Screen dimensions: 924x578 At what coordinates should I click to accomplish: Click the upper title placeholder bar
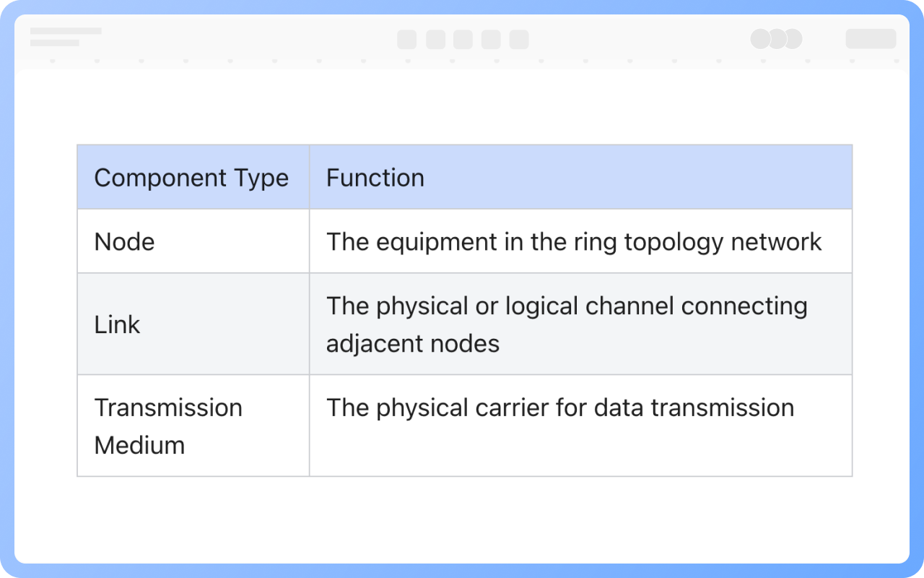tap(66, 31)
